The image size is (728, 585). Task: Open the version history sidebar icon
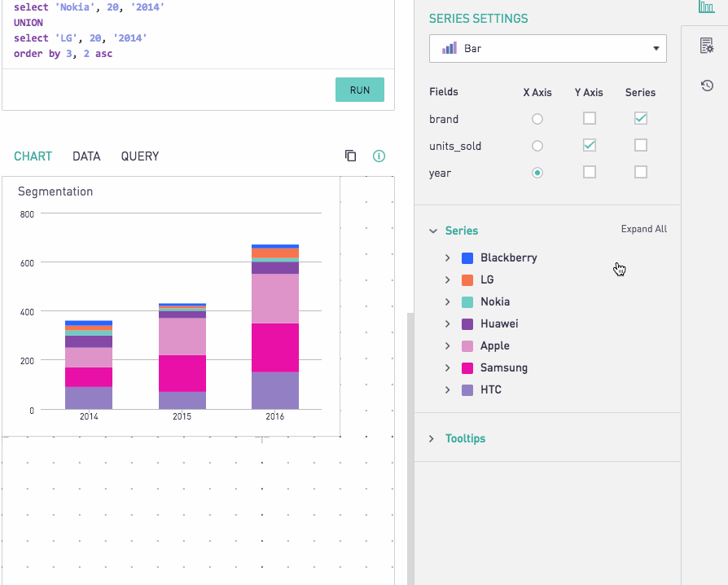707,86
